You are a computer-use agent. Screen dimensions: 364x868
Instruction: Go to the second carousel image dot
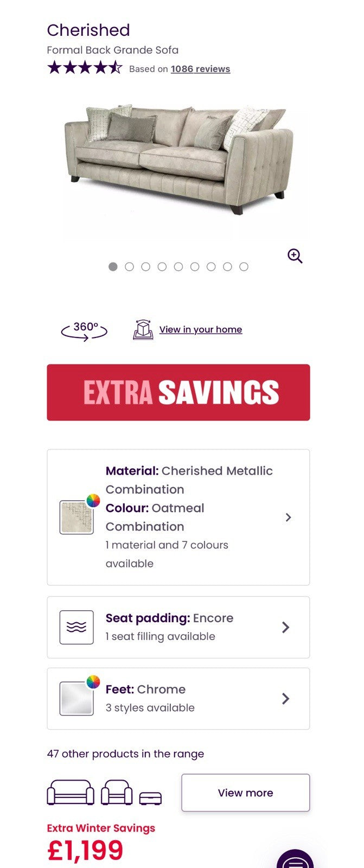pyautogui.click(x=129, y=267)
